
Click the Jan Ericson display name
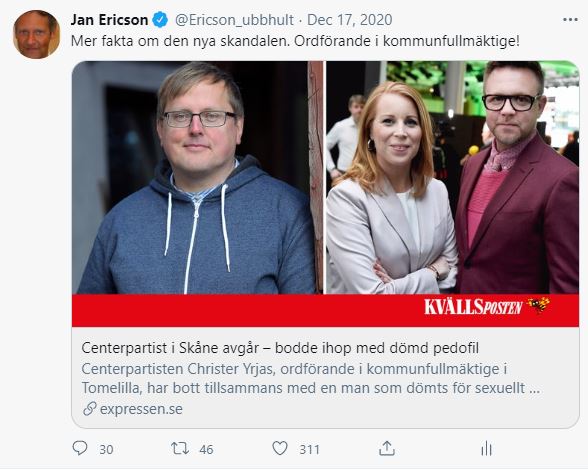(x=109, y=20)
